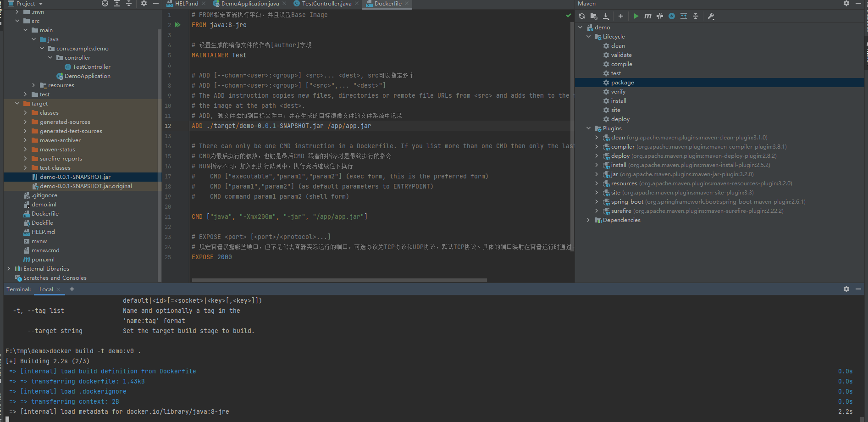Switch to the DemoApplication.java editor tab
Viewport: 868px width, 422px height.
coord(250,4)
